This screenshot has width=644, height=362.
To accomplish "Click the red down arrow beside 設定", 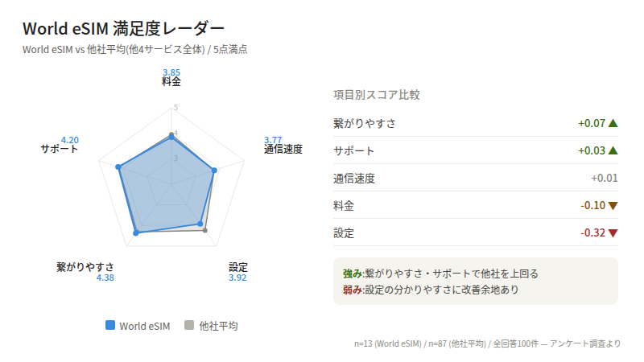I will 613,233.
